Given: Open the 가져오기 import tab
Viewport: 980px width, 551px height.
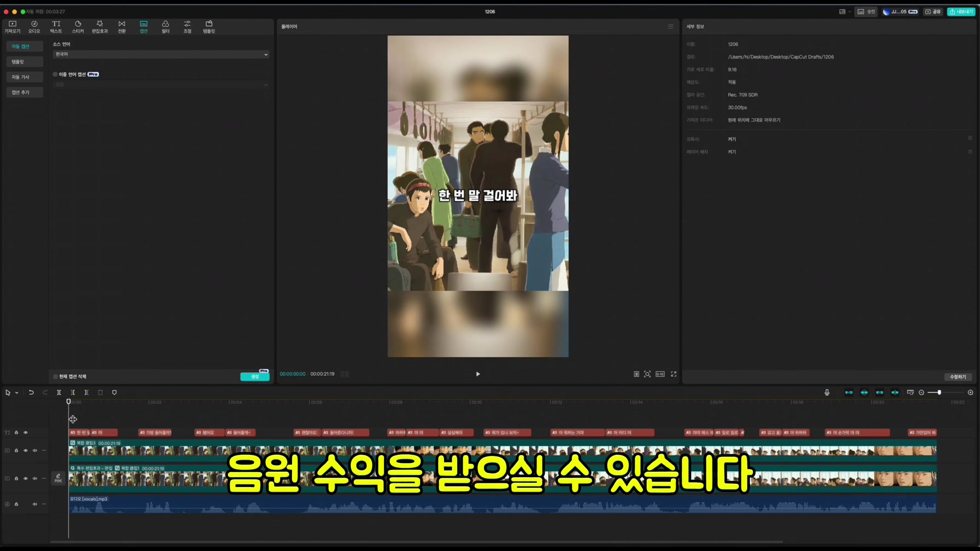Looking at the screenshot, I should point(12,27).
